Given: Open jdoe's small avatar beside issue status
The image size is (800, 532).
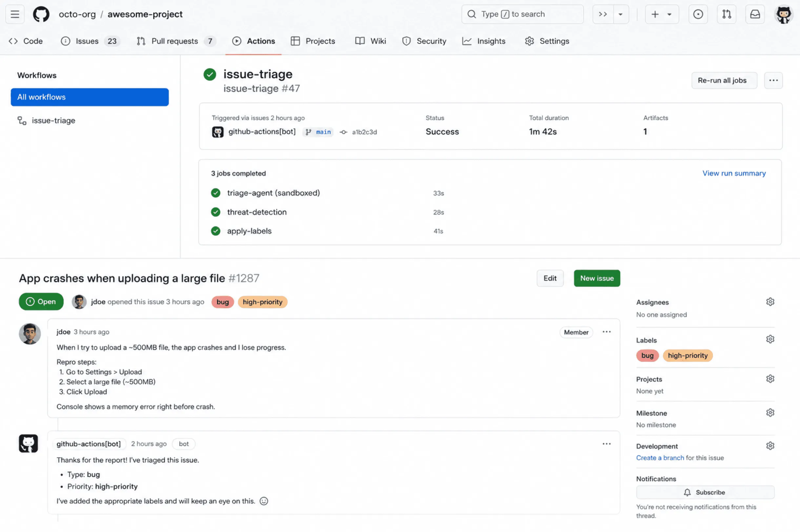Looking at the screenshot, I should pos(79,302).
